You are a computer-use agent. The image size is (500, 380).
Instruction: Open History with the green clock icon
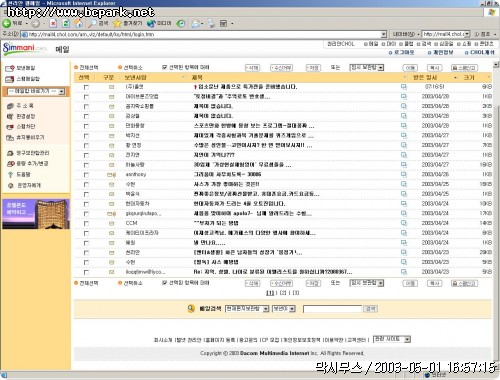coord(181,23)
